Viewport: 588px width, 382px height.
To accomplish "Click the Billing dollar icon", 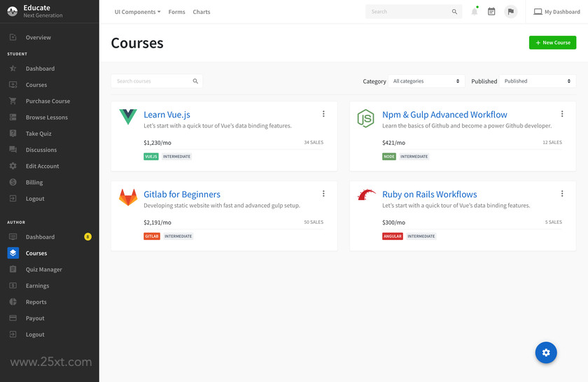I will (13, 182).
